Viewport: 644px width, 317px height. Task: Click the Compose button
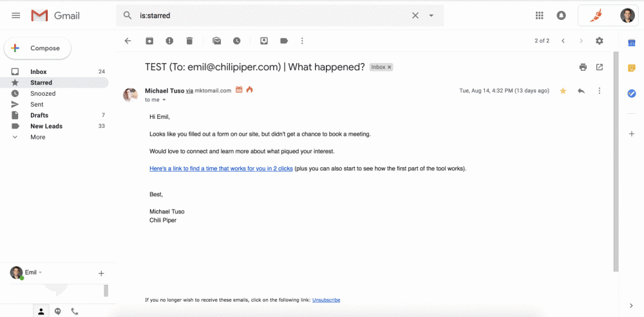37,48
